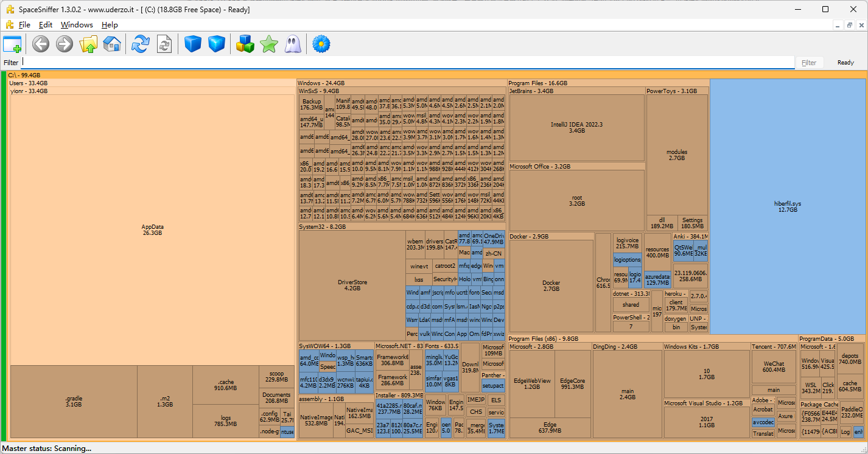
Task: Select the logs 785.3MB block
Action: (x=225, y=421)
